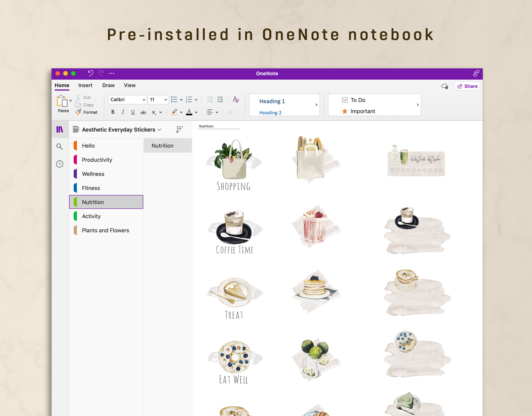532x416 pixels.
Task: Open the notebook library sidebar
Action: (x=60, y=129)
